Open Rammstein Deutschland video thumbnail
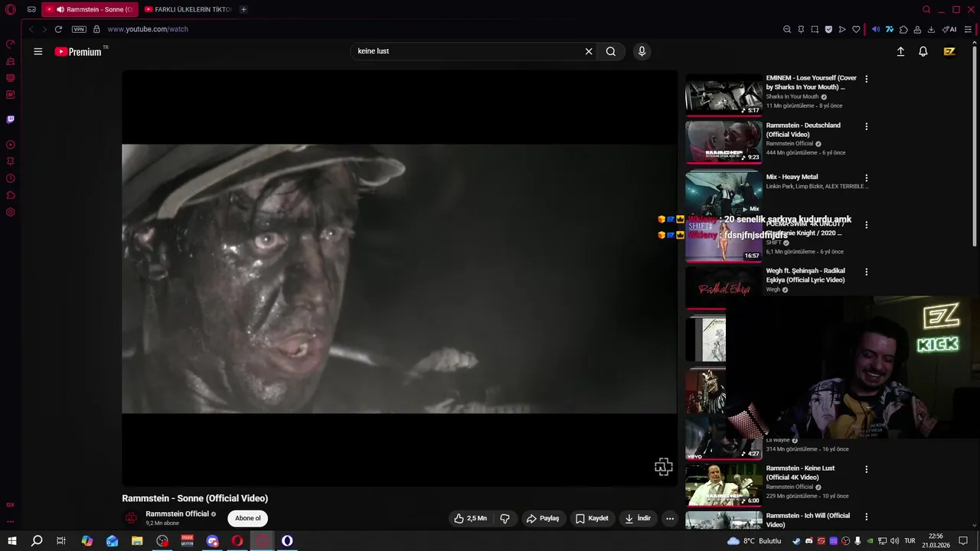The width and height of the screenshot is (980, 551). pyautogui.click(x=724, y=142)
